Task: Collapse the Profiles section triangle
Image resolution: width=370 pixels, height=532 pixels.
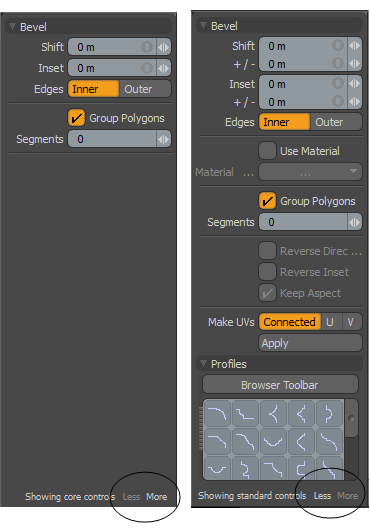Action: tap(203, 364)
